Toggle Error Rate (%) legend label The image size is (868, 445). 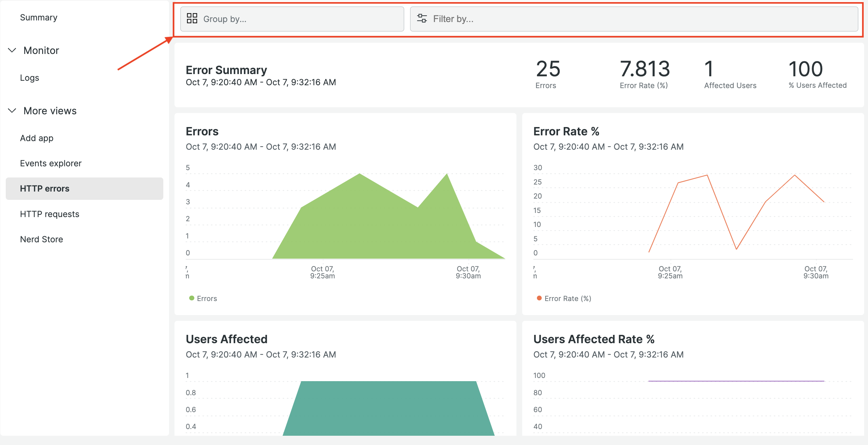coord(568,298)
